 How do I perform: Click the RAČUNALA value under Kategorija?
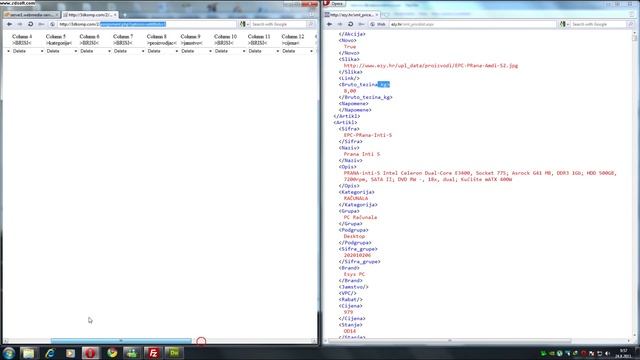coord(356,198)
